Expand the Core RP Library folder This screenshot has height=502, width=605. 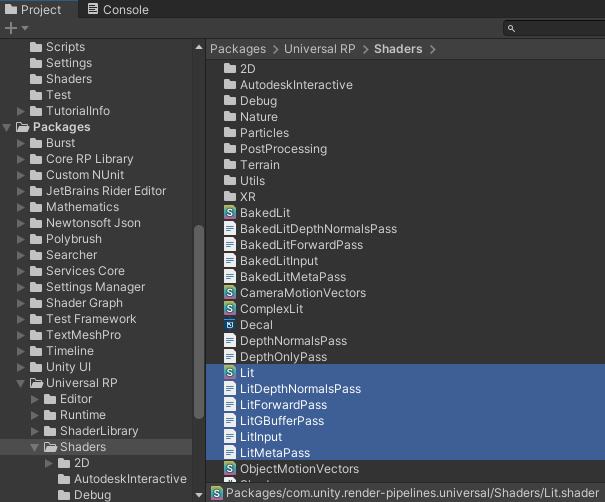tap(21, 159)
